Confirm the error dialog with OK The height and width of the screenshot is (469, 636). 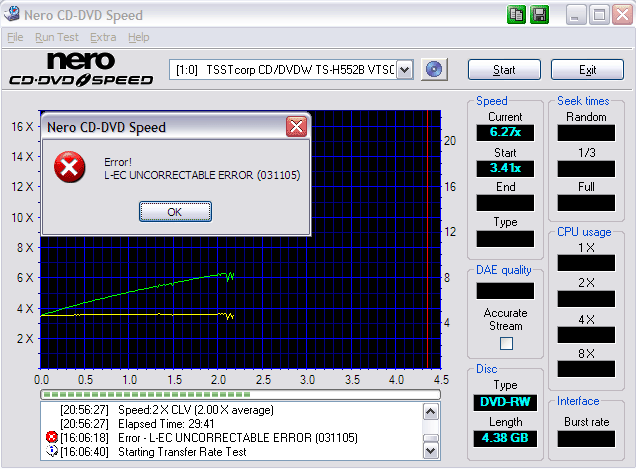point(175,212)
